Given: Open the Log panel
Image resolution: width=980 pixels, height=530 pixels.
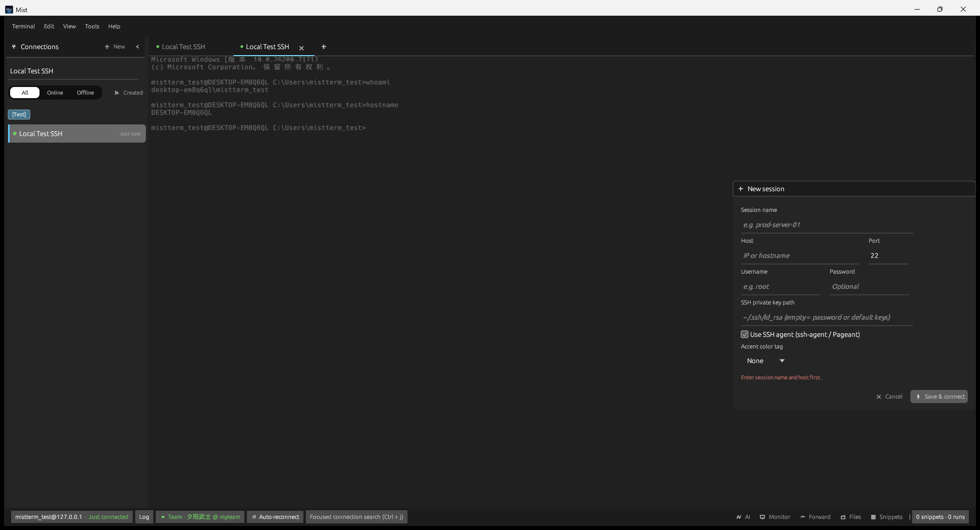Looking at the screenshot, I should 144,517.
